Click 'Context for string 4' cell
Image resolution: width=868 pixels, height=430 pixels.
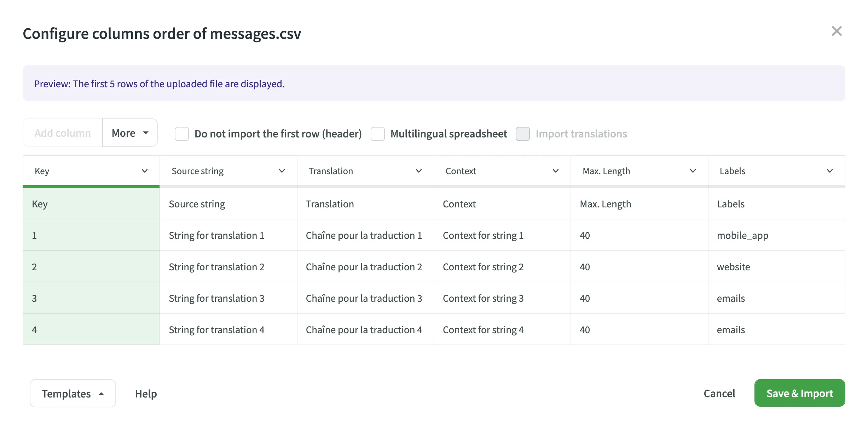point(502,330)
